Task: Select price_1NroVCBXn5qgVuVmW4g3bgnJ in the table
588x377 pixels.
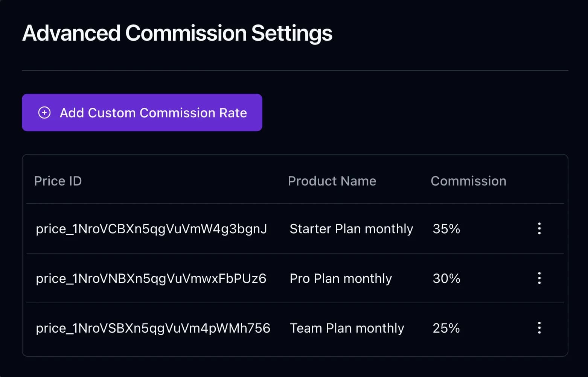Action: (x=151, y=228)
